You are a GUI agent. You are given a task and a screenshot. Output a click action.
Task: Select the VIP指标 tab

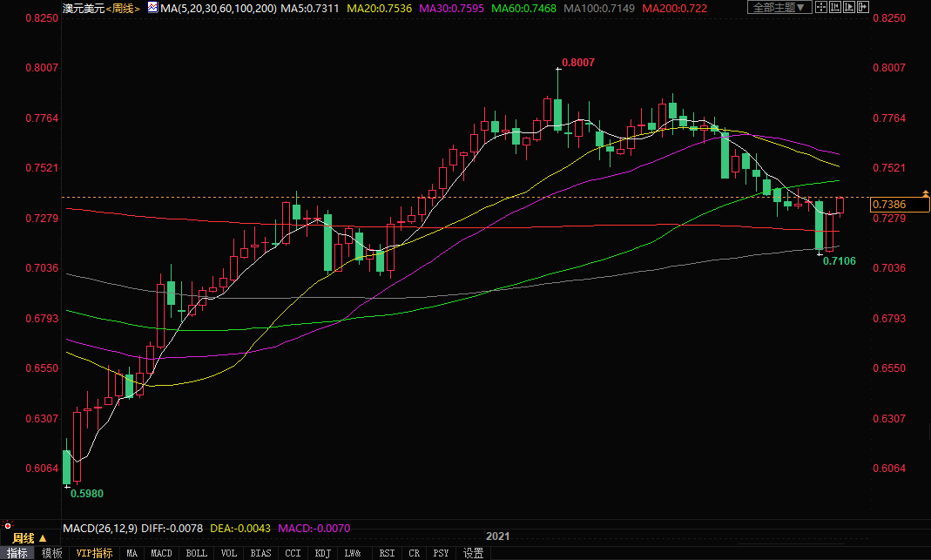click(x=94, y=553)
